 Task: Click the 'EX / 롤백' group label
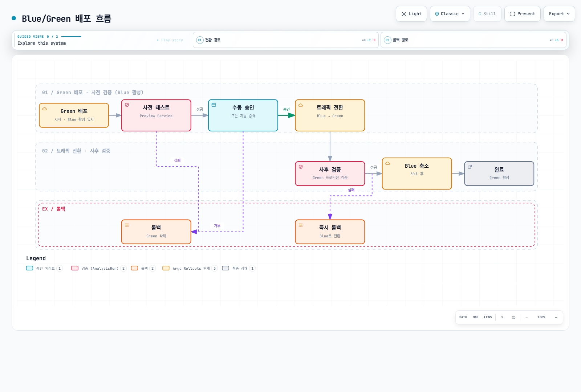(x=54, y=209)
